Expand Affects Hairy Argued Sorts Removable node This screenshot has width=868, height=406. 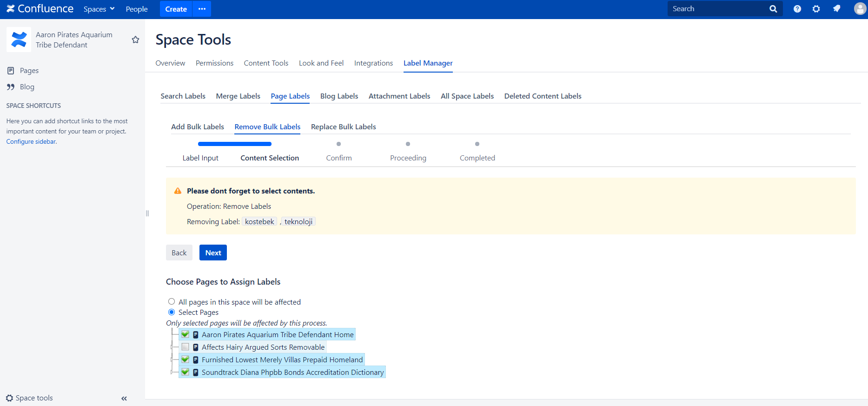tap(172, 347)
